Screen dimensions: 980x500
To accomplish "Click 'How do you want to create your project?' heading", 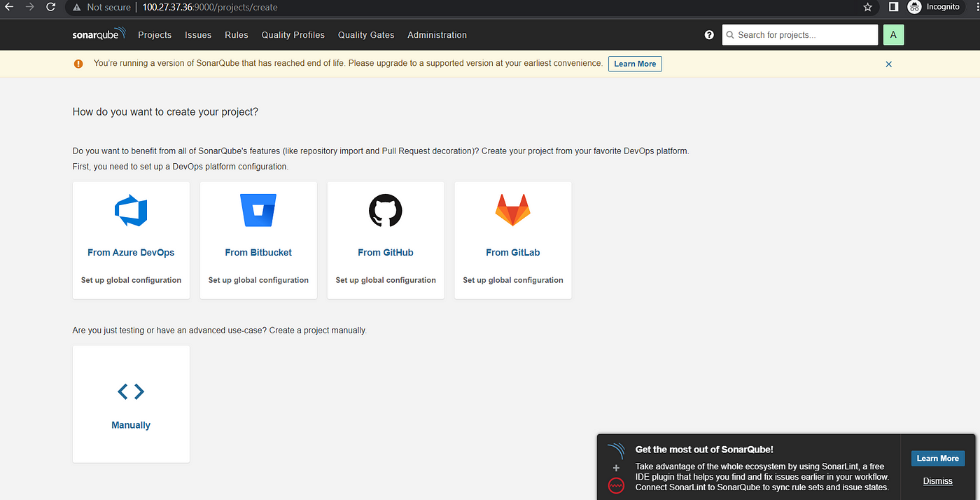I will (x=165, y=112).
